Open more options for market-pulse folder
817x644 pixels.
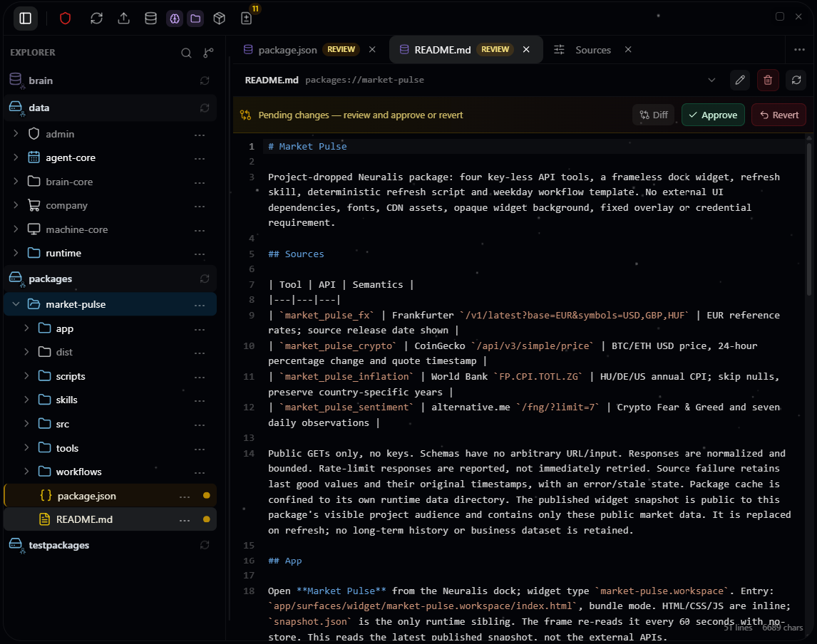pos(200,305)
